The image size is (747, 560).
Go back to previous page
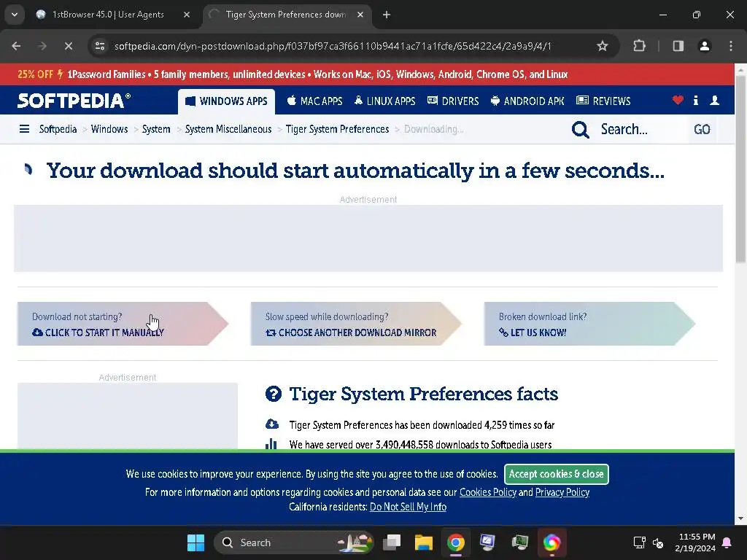click(16, 46)
